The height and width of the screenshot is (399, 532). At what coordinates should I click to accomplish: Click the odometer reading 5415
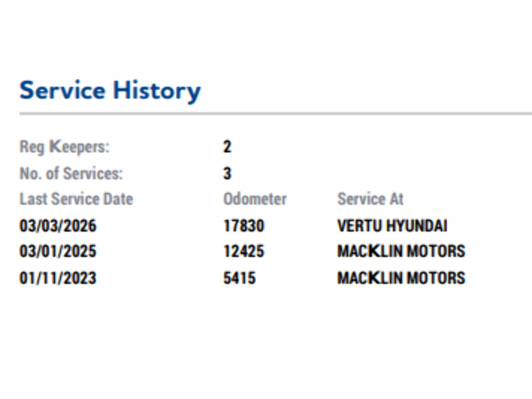click(x=239, y=278)
